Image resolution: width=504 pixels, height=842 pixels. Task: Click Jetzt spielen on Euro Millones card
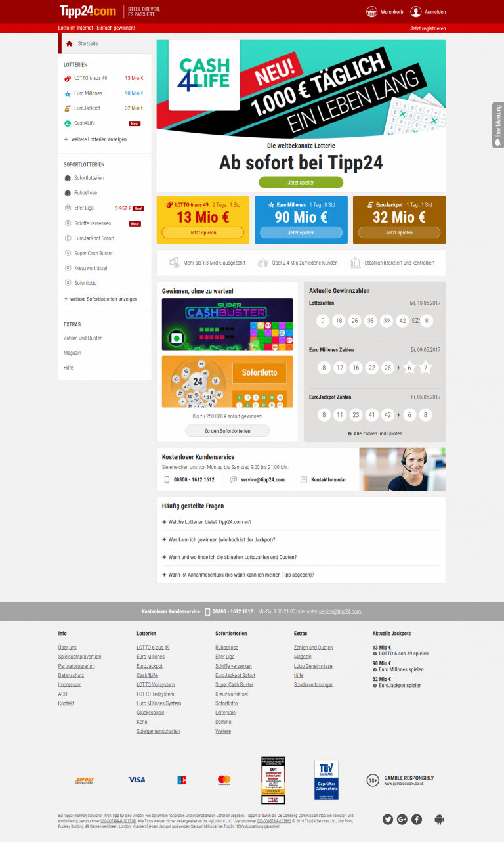[x=301, y=233]
